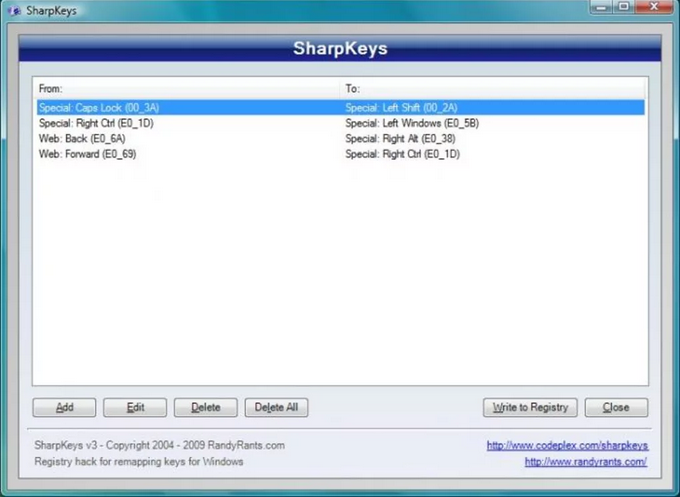Select the Caps Lock (00_3A) row

click(340, 108)
